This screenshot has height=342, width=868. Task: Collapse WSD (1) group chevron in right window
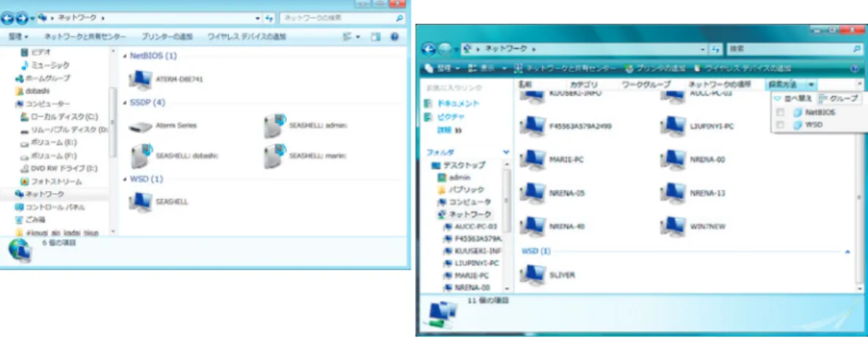click(847, 252)
